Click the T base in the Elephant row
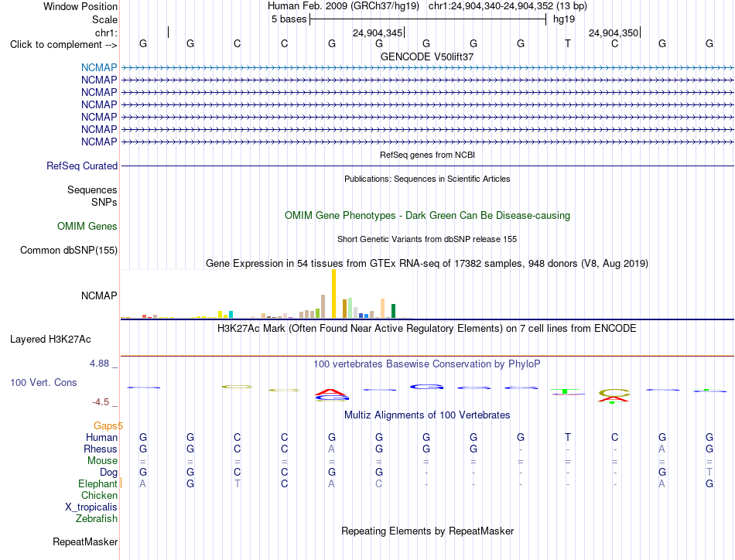735x560 pixels. (238, 483)
